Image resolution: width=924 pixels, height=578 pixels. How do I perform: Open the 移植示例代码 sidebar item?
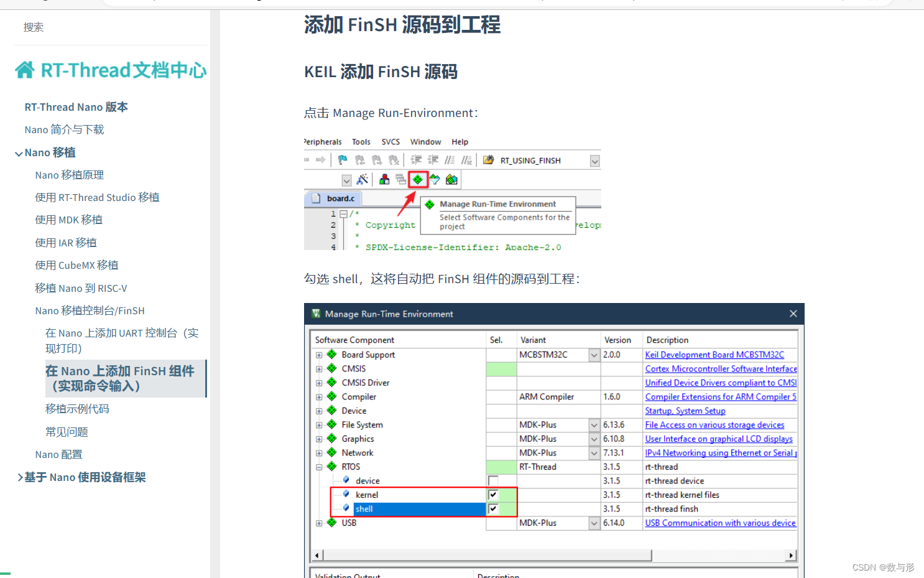pyautogui.click(x=77, y=409)
